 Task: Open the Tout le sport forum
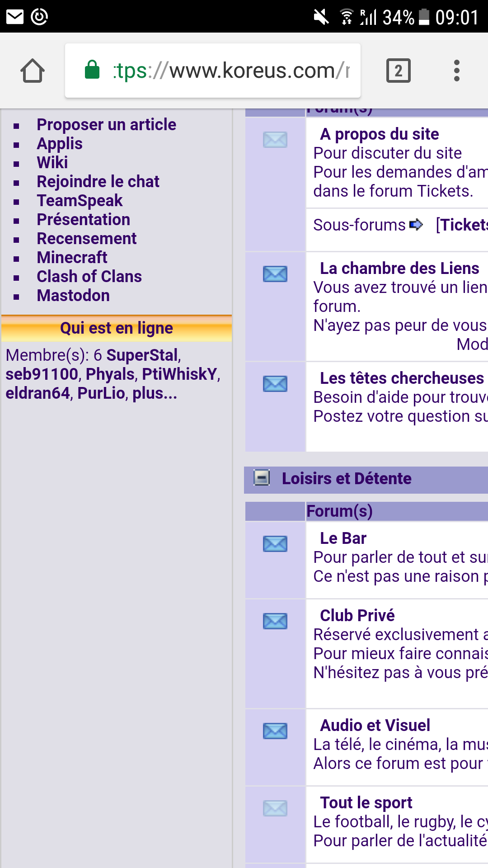tap(366, 803)
